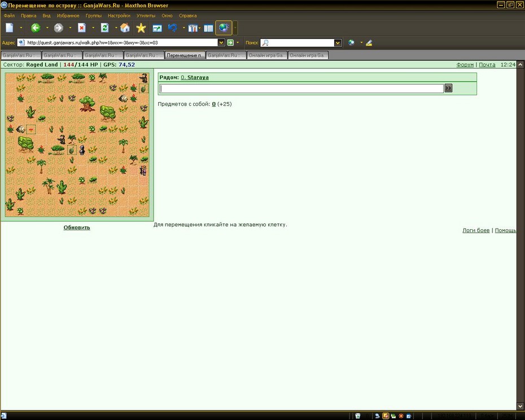Click the green Go arrow beside address bar
Screen dimensions: 525x420
tap(230, 42)
